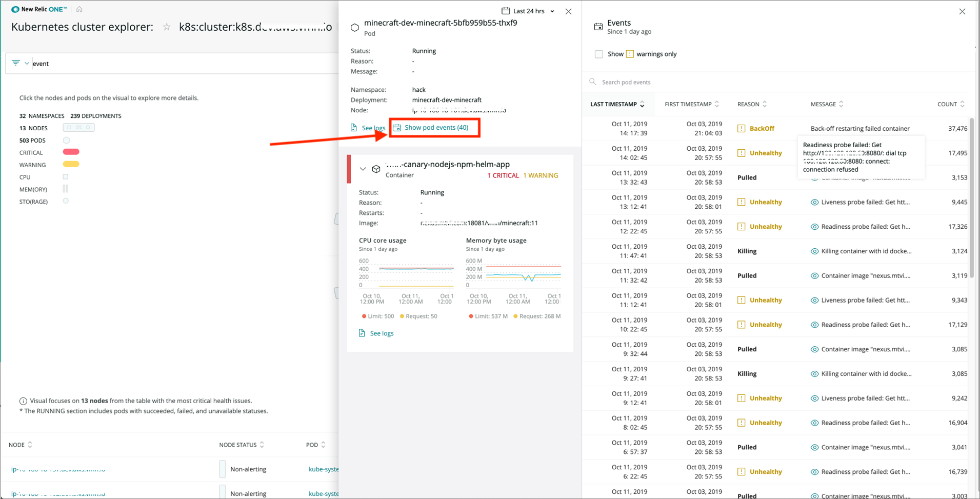View message of the 11:47:41 Killing event
Image resolution: width=980 pixels, height=499 pixels.
pyautogui.click(x=814, y=251)
